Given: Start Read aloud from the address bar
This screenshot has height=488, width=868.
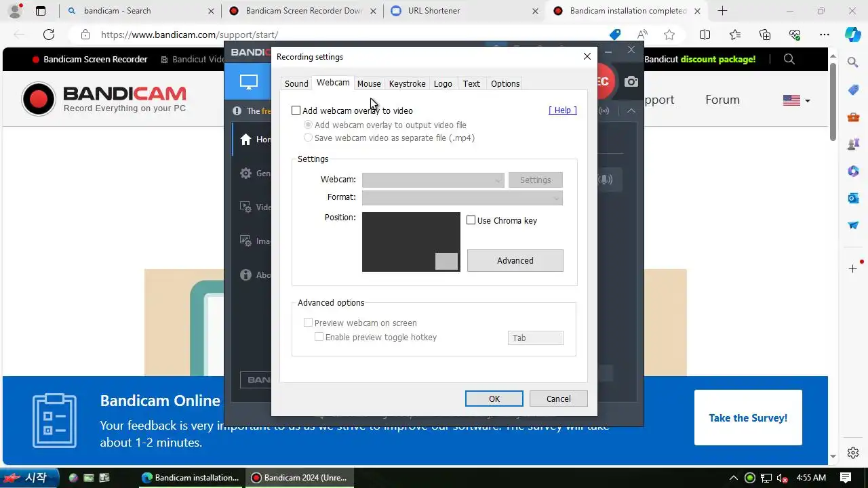Looking at the screenshot, I should pyautogui.click(x=642, y=35).
